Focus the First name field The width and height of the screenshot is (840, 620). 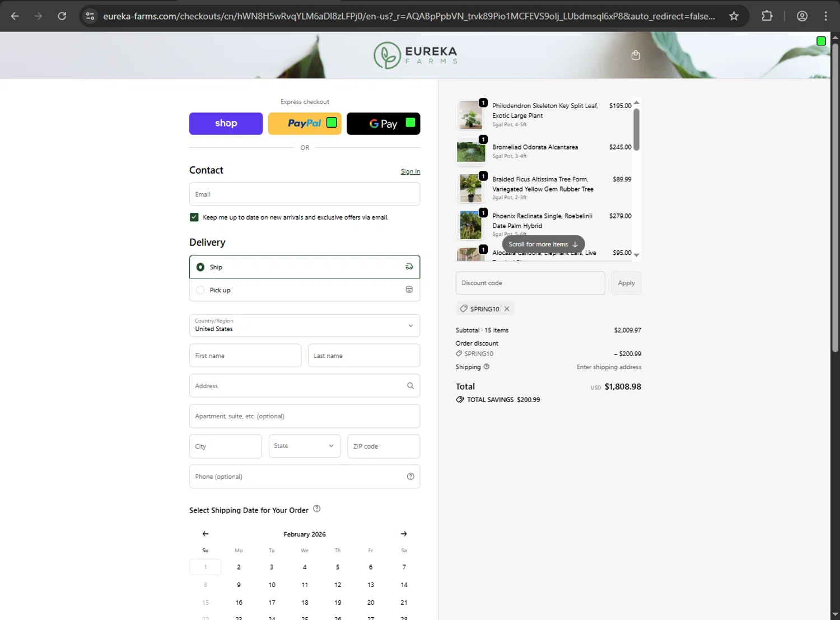click(x=245, y=356)
